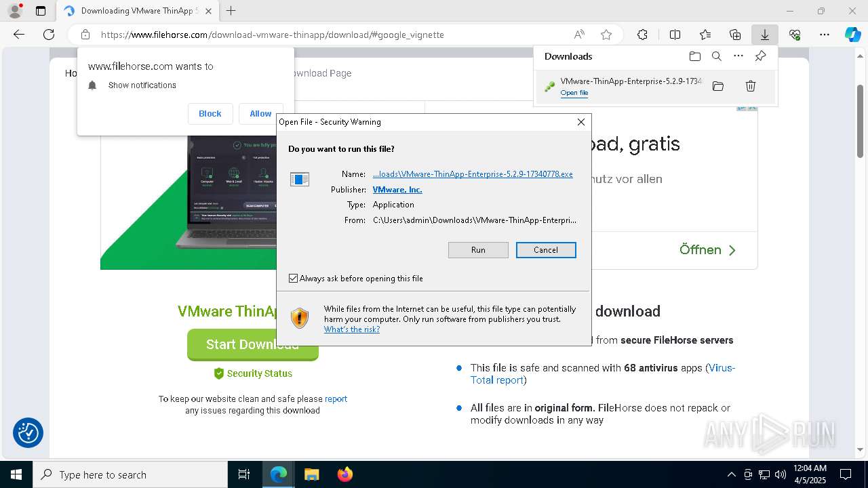Open more options in Downloads panel
868x488 pixels.
[738, 56]
